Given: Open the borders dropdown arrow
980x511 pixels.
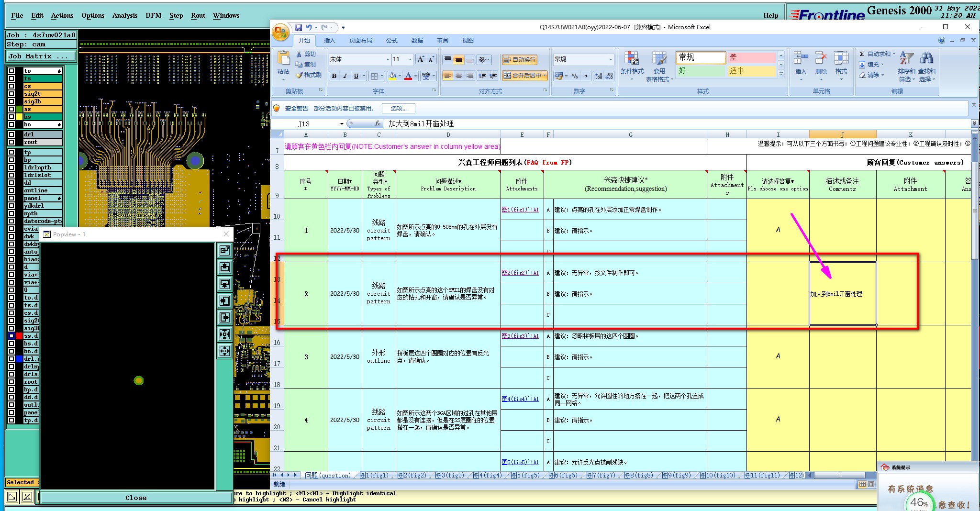Looking at the screenshot, I should click(x=382, y=76).
